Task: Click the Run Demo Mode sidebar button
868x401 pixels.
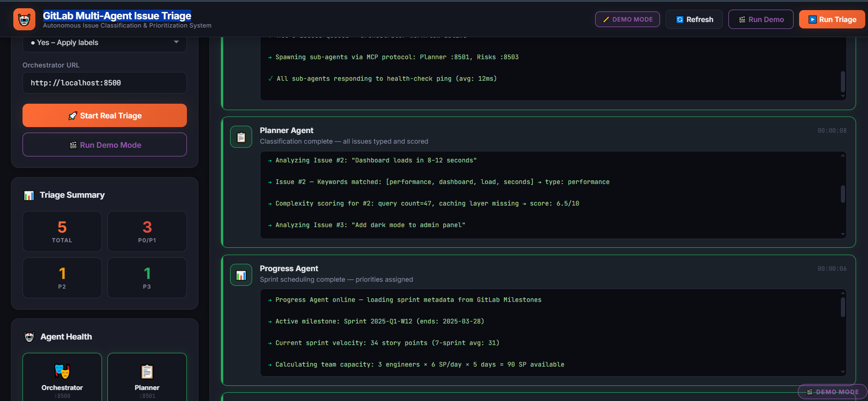Action: coord(105,145)
